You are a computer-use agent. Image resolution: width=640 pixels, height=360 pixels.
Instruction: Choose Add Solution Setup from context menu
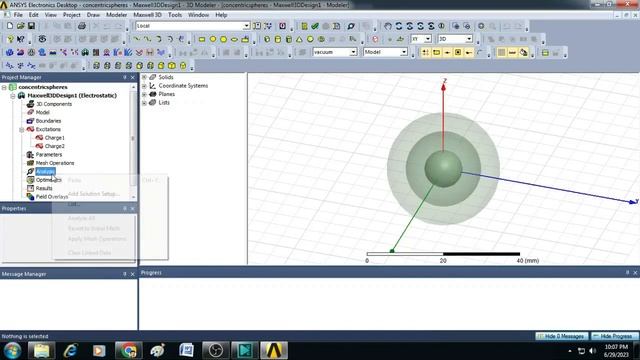pos(94,194)
